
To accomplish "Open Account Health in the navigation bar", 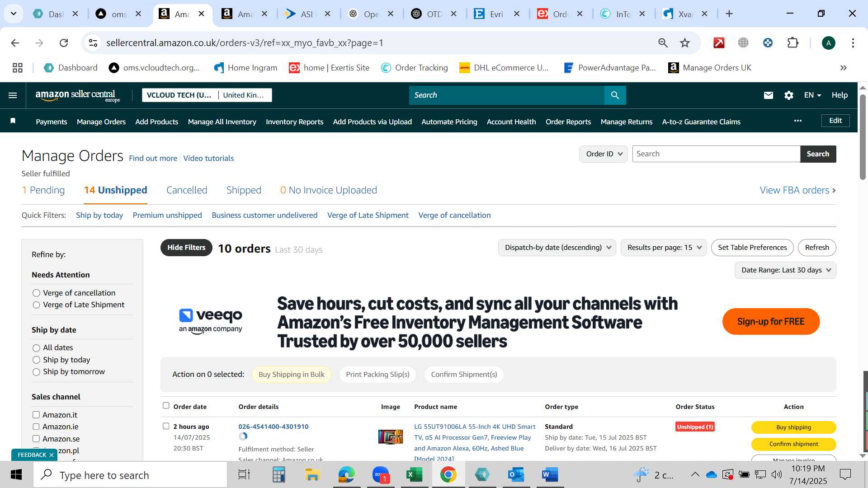I will coord(511,122).
